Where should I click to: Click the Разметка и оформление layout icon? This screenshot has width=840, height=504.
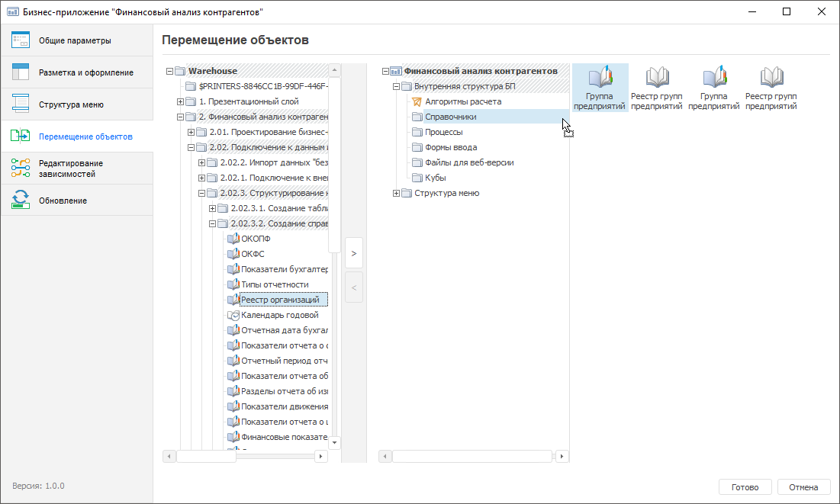pyautogui.click(x=21, y=72)
